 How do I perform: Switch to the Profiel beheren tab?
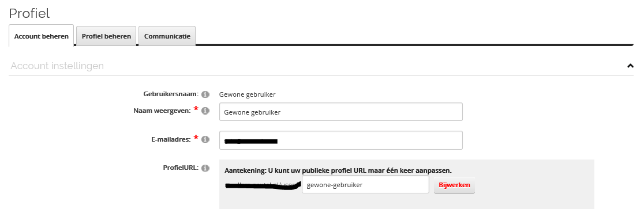106,36
